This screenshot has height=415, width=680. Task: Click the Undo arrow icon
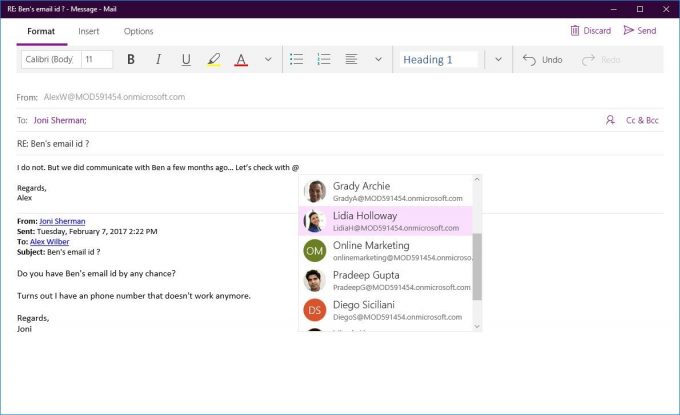(529, 60)
